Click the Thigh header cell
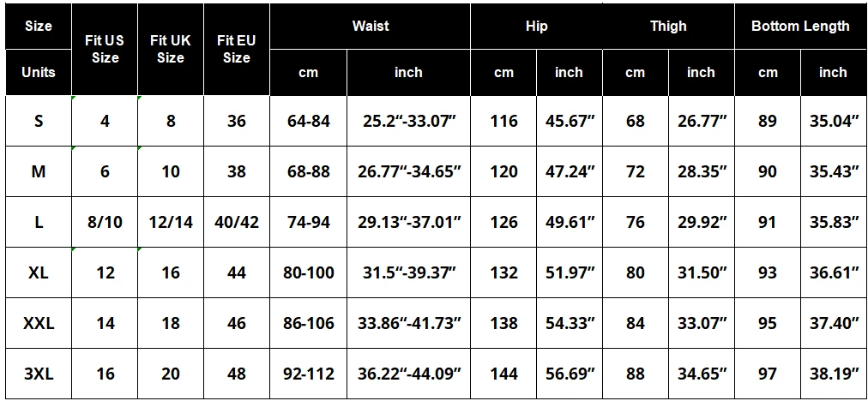The image size is (868, 401). pyautogui.click(x=668, y=26)
